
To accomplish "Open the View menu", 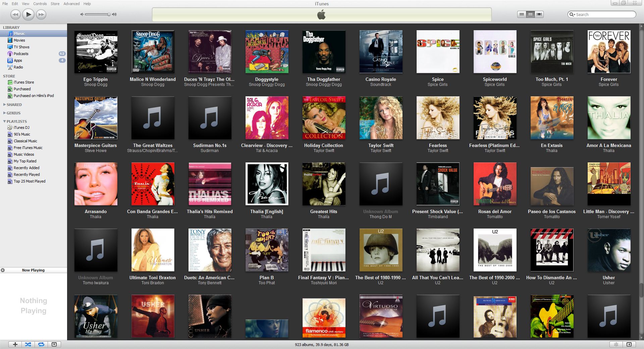I will (x=25, y=4).
